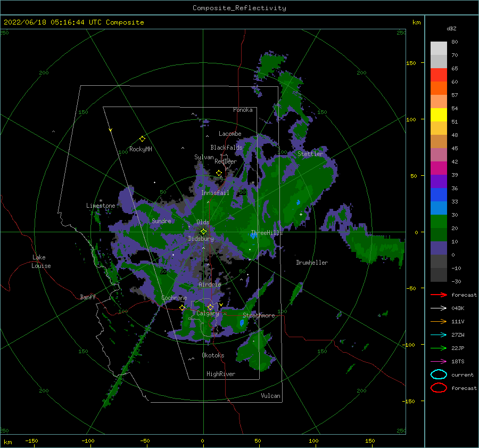Viewport: 479px width, 448px height.
Task: Click the ThreeHills city label
Action: pos(267,233)
